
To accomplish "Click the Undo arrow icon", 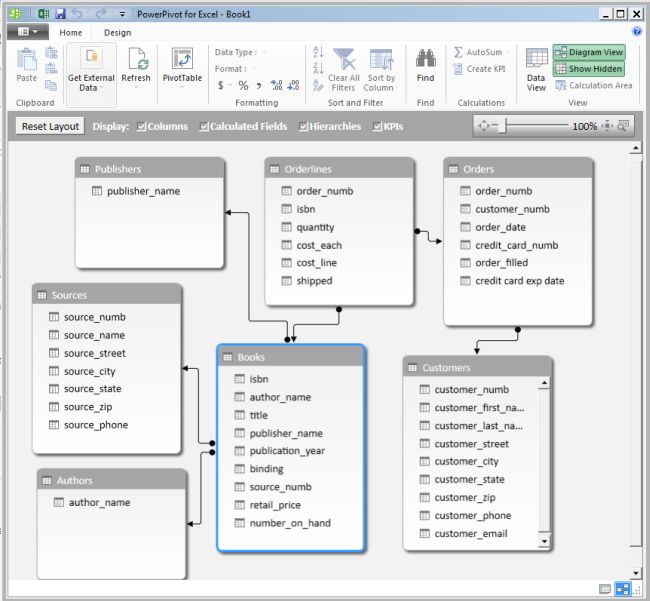I will point(78,14).
